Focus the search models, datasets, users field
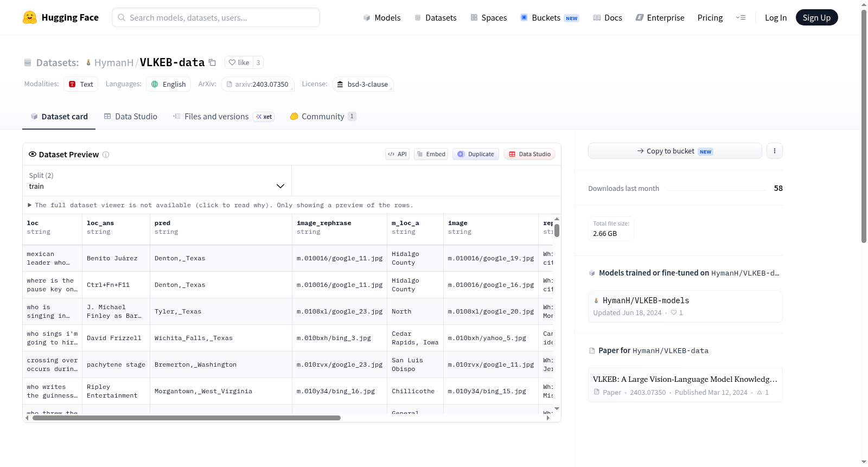The width and height of the screenshot is (868, 467). (x=216, y=17)
